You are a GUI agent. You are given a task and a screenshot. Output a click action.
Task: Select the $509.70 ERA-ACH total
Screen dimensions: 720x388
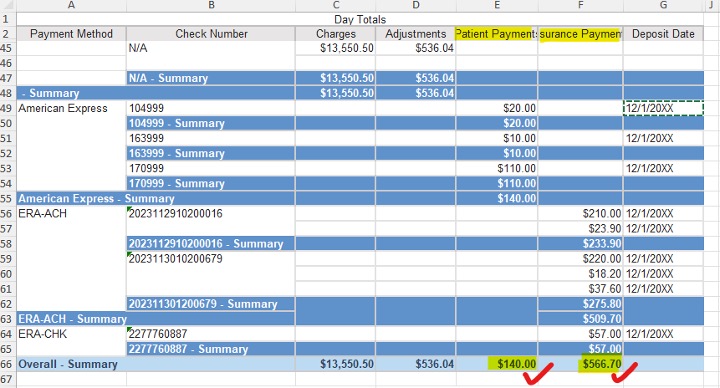[x=580, y=319]
